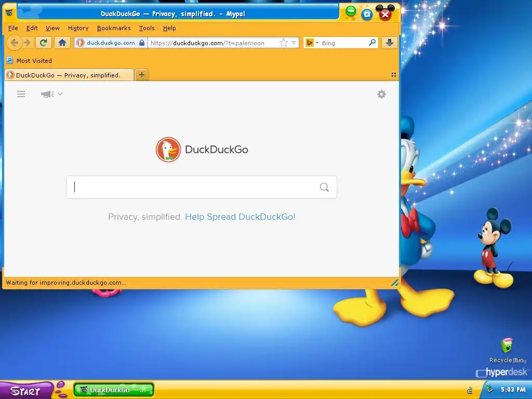Open the File menu
Image resolution: width=532 pixels, height=399 pixels.
click(13, 28)
